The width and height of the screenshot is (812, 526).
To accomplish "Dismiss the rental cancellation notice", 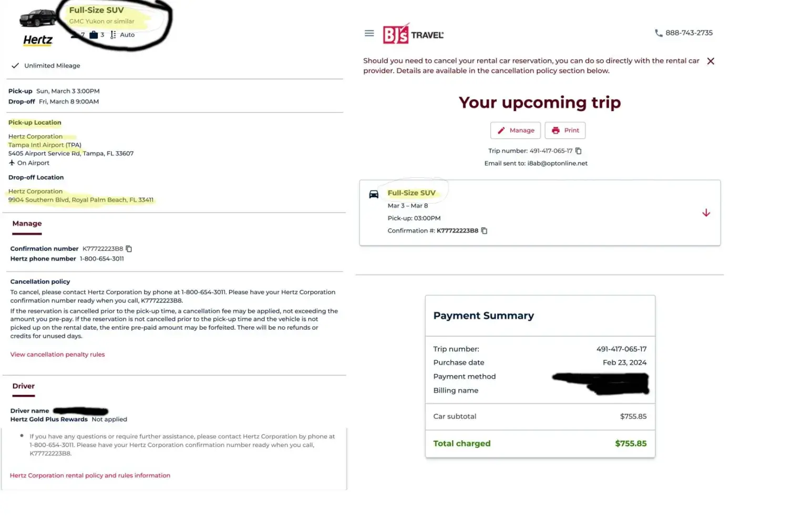I will (711, 61).
